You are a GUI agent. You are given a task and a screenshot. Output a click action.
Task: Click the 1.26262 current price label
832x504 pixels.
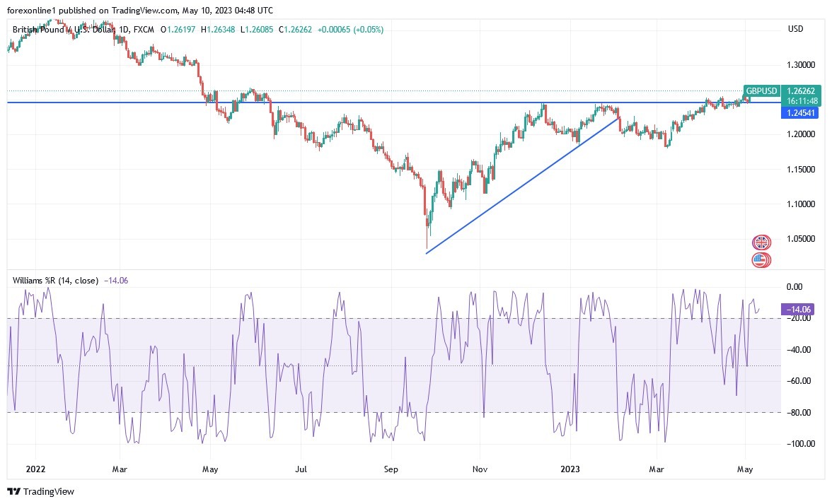pos(801,91)
